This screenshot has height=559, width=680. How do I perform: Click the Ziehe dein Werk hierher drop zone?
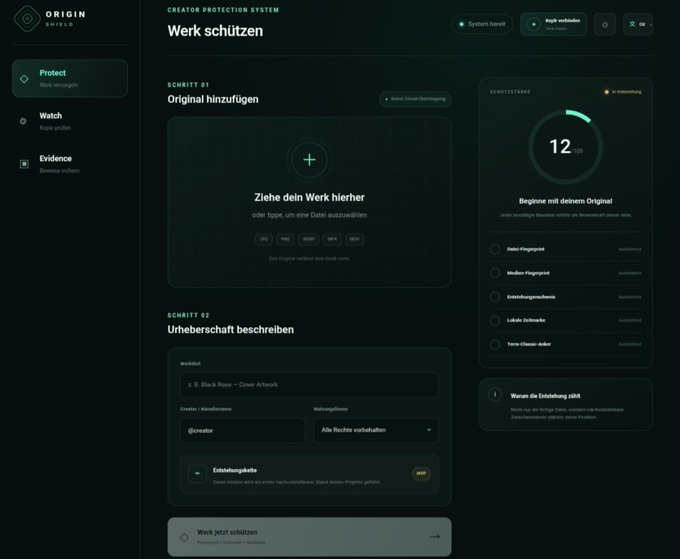(309, 202)
